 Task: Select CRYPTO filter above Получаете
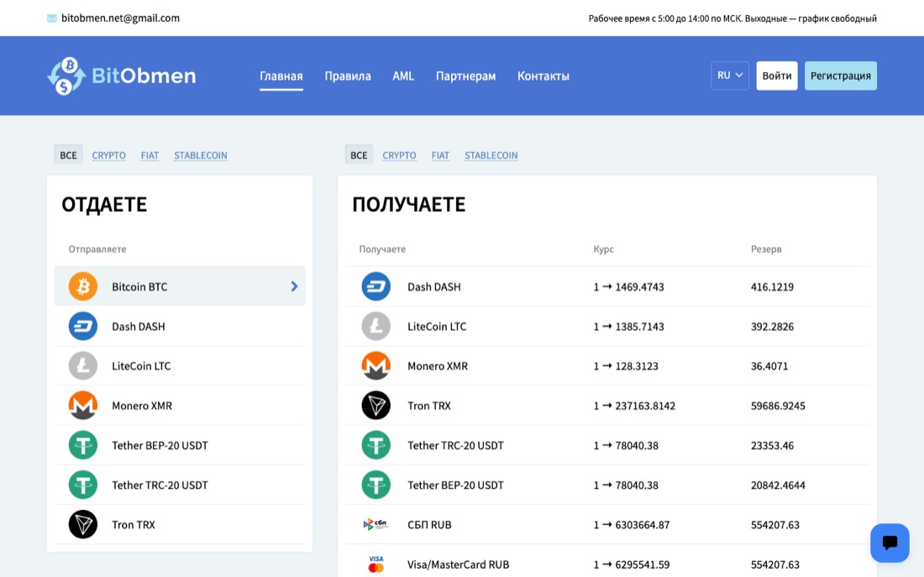[x=399, y=155]
